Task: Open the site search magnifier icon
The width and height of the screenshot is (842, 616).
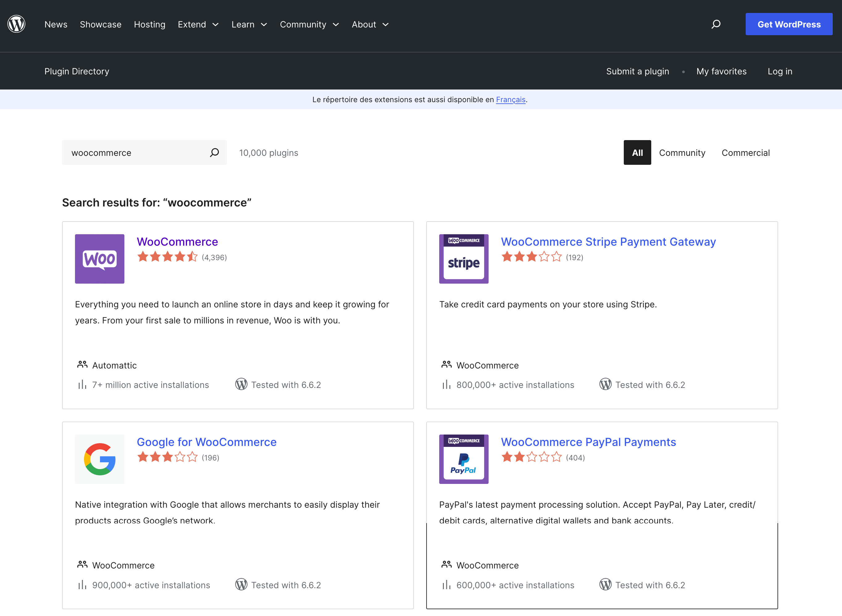Action: (715, 24)
